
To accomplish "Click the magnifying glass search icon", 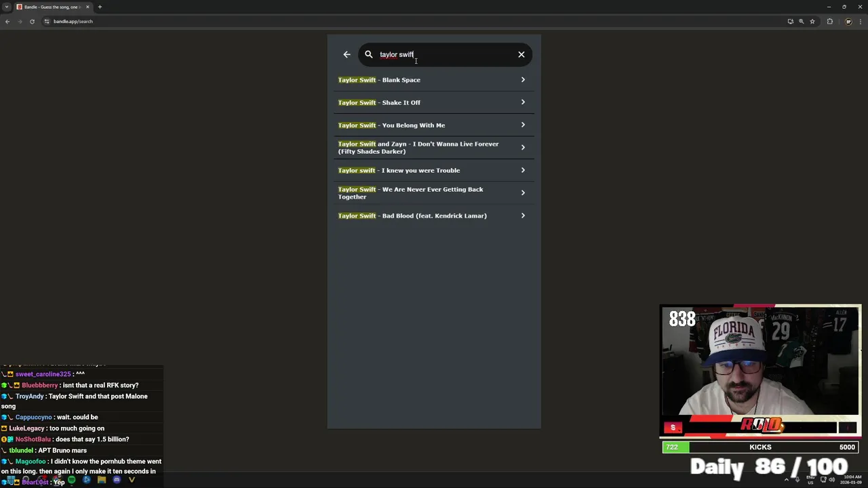I will pos(369,54).
